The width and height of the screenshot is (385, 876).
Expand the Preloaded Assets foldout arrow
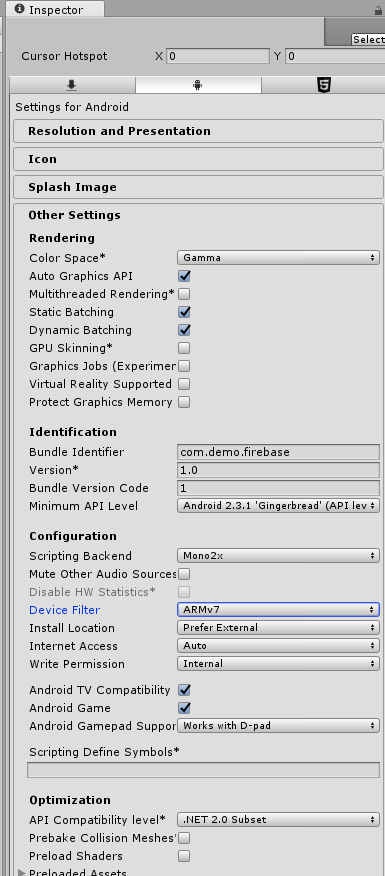pyautogui.click(x=22, y=872)
